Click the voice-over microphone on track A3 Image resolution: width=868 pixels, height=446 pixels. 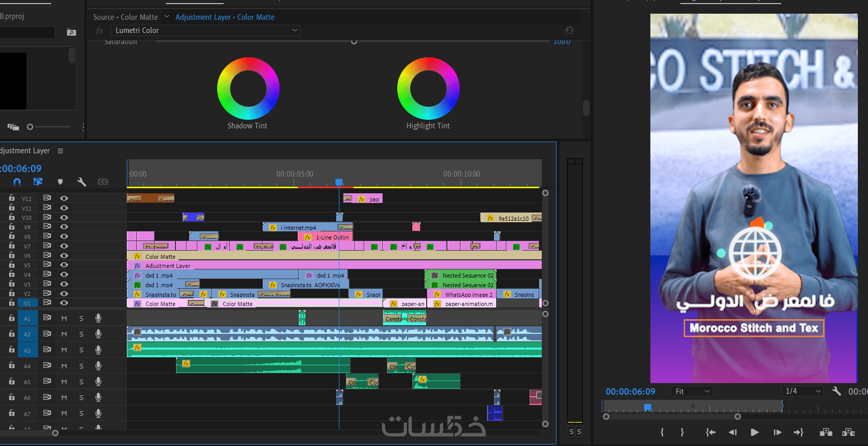98,350
